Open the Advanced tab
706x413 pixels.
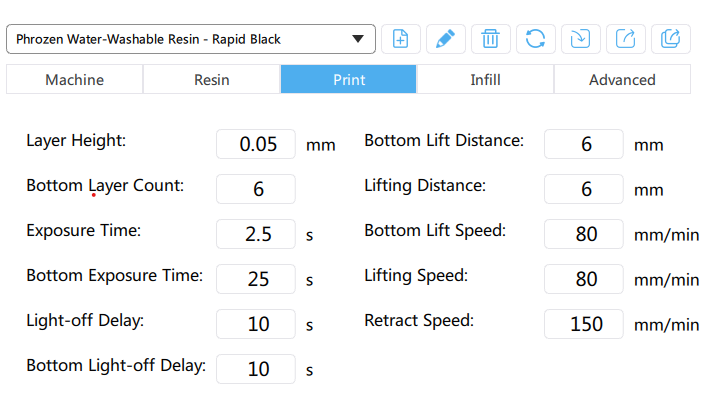[622, 80]
